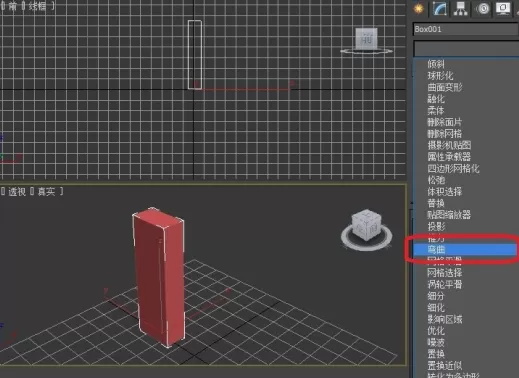Select the 优化 modifier

click(x=436, y=331)
